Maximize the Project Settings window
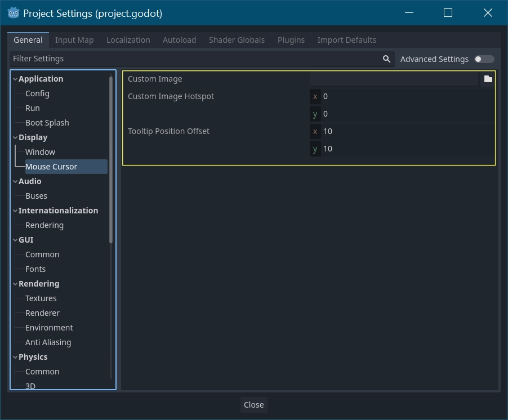508x420 pixels. click(448, 13)
